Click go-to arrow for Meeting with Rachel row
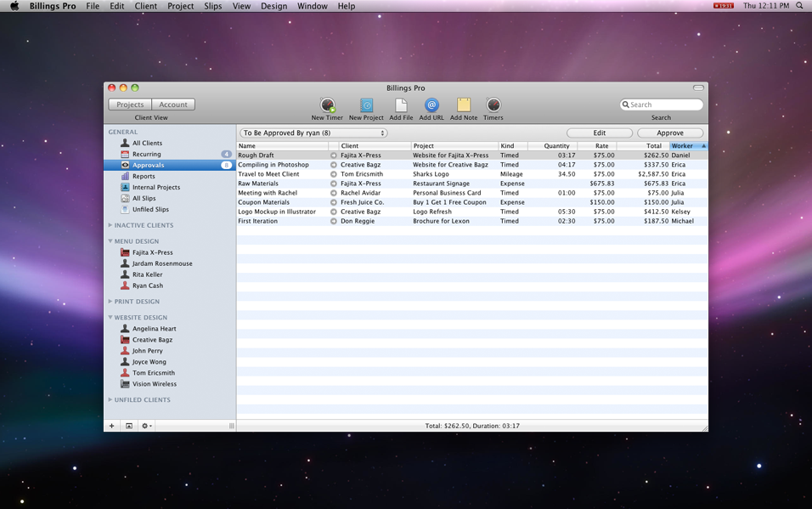The height and width of the screenshot is (509, 812). 334,193
